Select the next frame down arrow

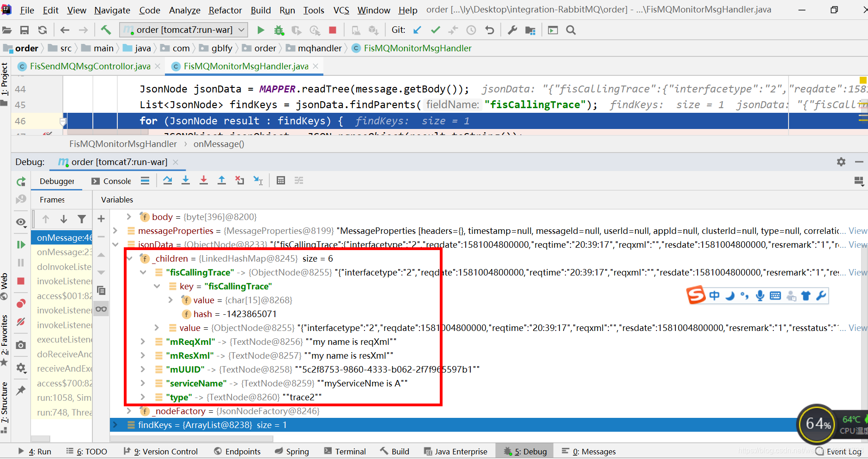(x=64, y=219)
